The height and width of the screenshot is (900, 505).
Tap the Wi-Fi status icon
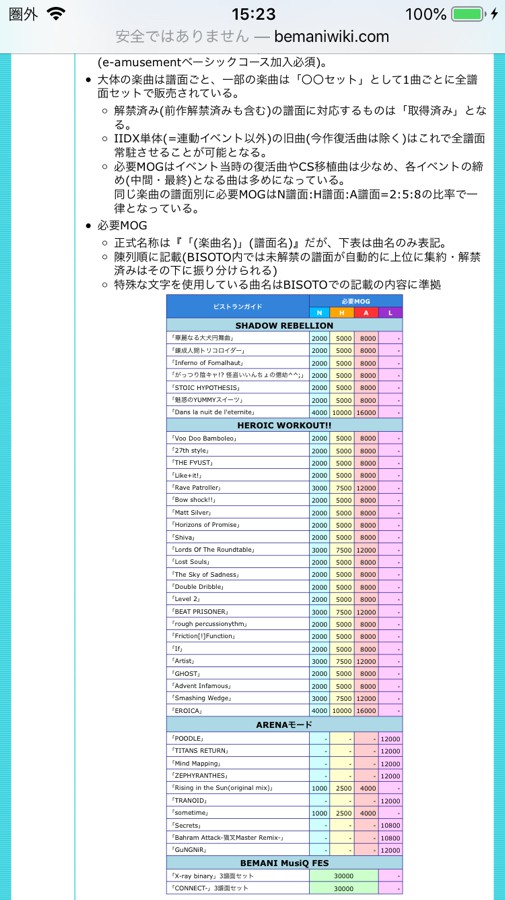click(x=56, y=14)
